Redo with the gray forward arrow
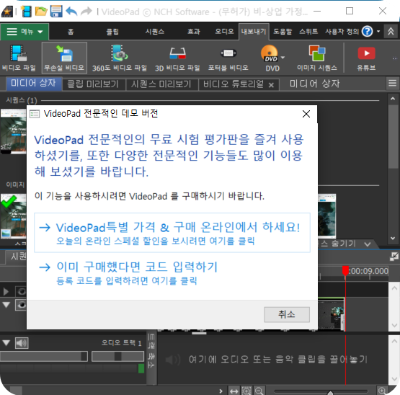 coord(86,11)
